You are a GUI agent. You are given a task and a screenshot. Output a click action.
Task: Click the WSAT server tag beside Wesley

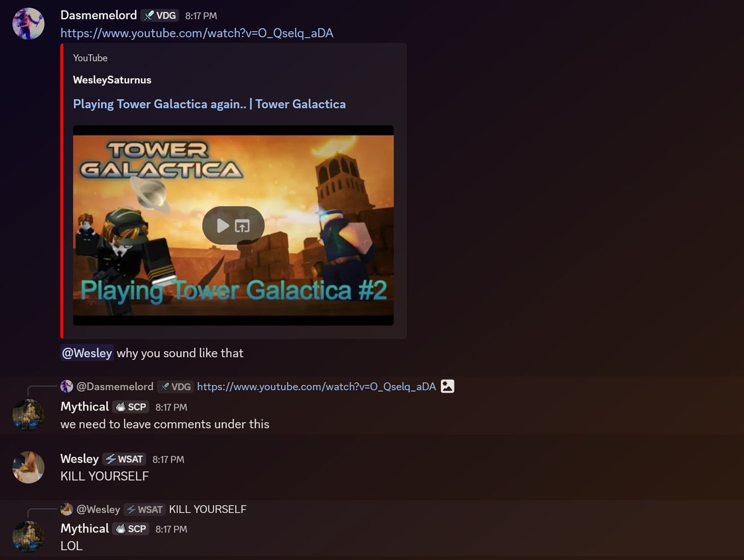click(125, 459)
